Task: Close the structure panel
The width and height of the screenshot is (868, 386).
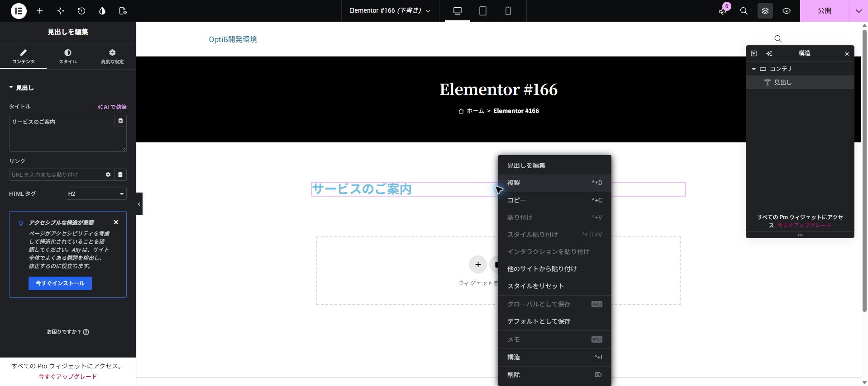Action: pos(847,54)
